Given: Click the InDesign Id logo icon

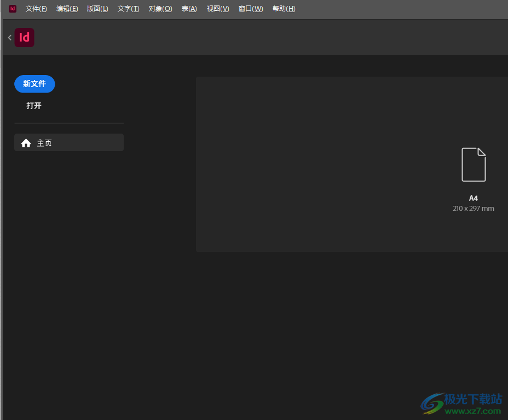Looking at the screenshot, I should [x=24, y=38].
